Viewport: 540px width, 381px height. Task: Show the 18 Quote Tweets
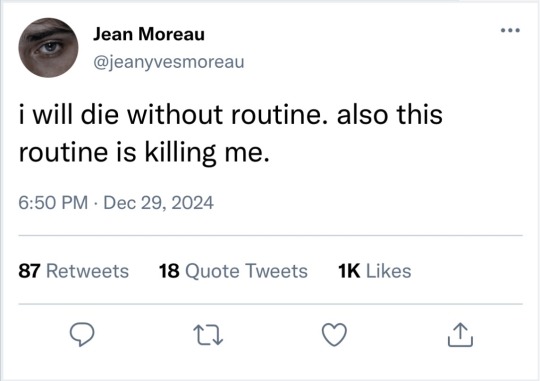click(233, 271)
